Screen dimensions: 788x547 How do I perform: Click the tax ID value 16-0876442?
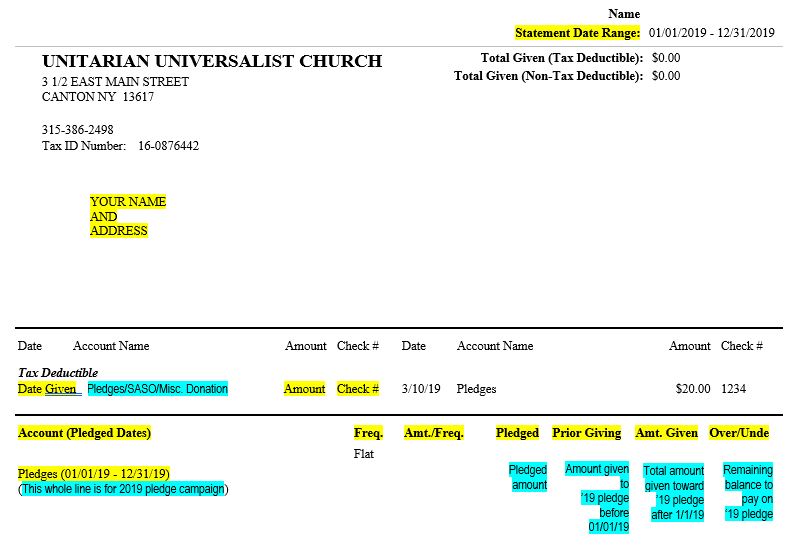[169, 146]
